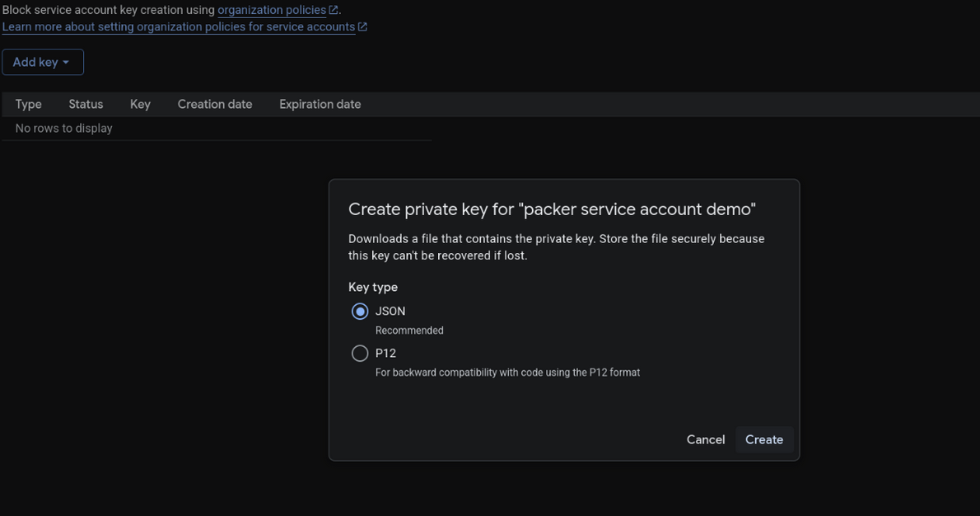Select the P12 key type radio button
The width and height of the screenshot is (980, 516).
[x=360, y=354]
